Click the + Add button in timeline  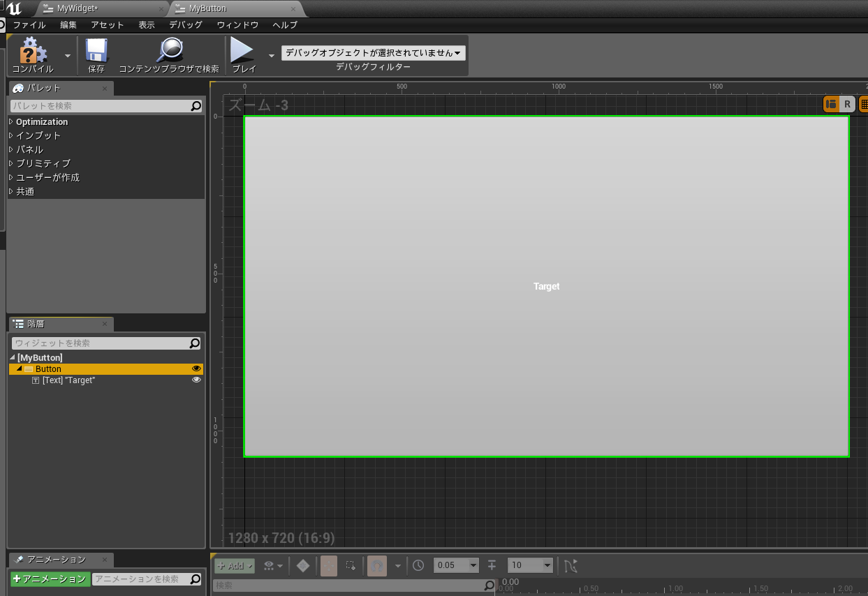coord(235,566)
